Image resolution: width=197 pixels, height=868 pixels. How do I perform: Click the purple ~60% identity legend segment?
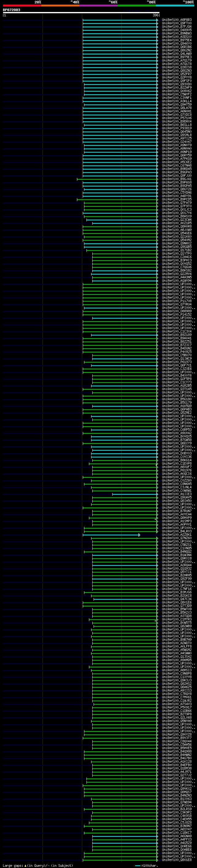coord(99,6)
